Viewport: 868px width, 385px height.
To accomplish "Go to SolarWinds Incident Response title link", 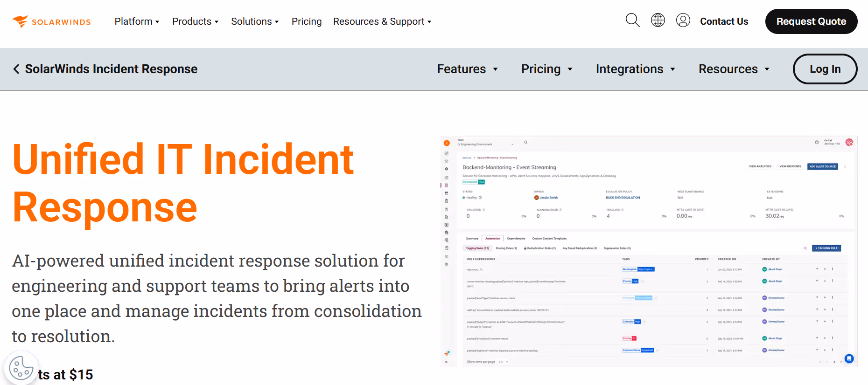I will (x=111, y=69).
